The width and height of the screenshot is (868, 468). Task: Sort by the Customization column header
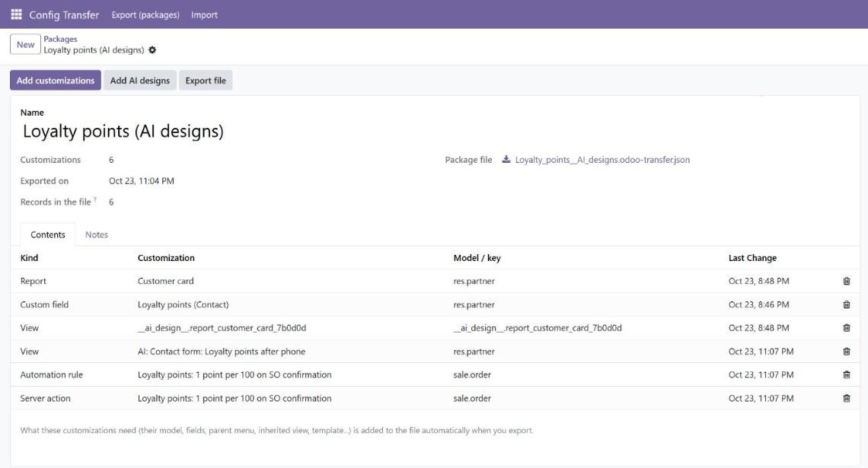[x=166, y=258]
